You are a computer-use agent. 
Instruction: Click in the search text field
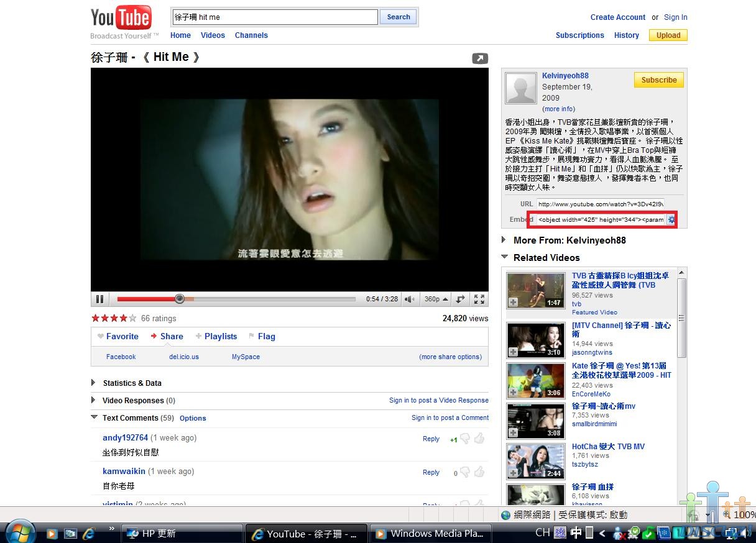[275, 17]
